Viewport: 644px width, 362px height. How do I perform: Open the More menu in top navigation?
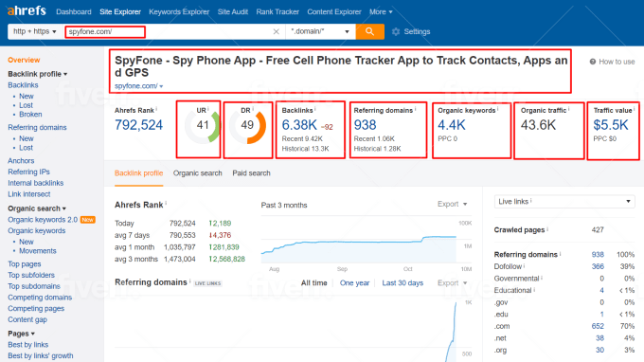pos(381,12)
